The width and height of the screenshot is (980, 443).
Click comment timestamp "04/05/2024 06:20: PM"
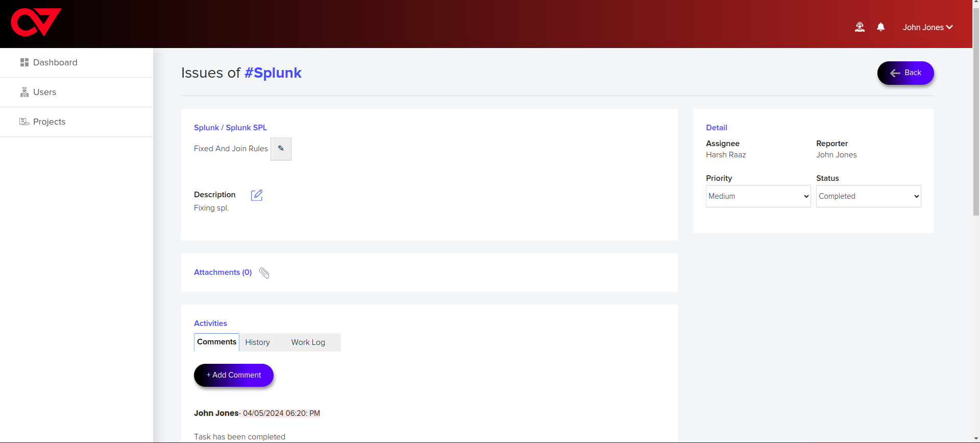tap(281, 413)
